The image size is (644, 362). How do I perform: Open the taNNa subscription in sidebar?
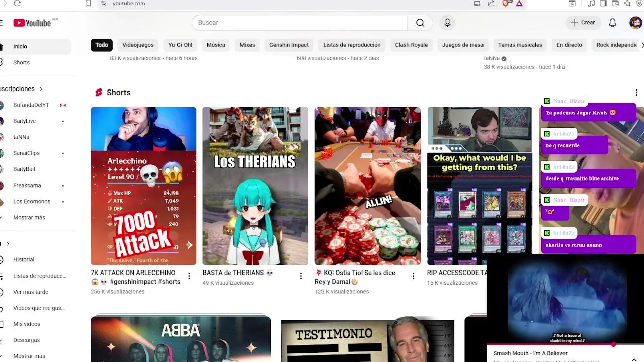tap(35, 137)
